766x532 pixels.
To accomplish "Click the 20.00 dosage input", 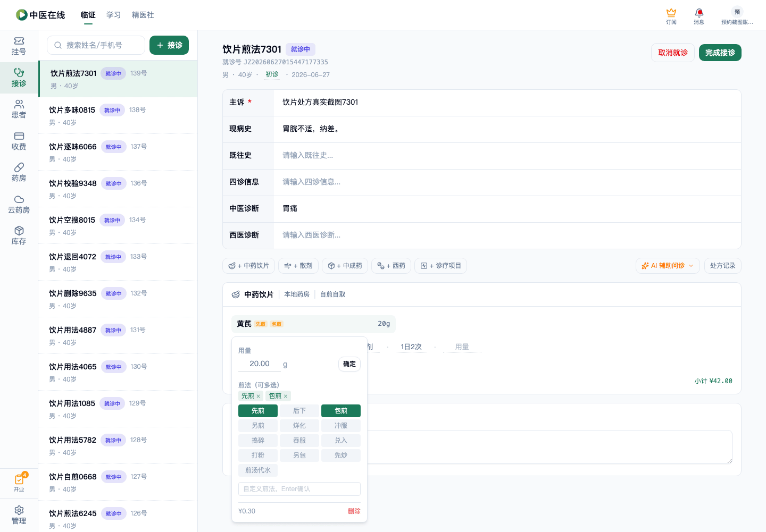I will pos(260,364).
